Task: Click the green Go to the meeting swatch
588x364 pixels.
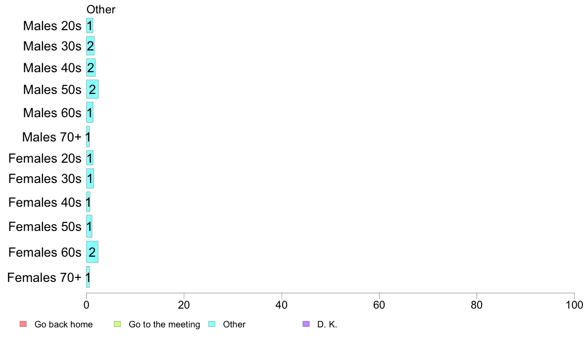Action: tap(117, 324)
